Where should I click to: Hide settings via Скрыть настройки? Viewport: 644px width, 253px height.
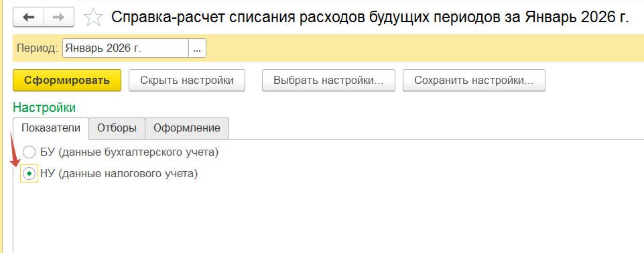pos(187,81)
